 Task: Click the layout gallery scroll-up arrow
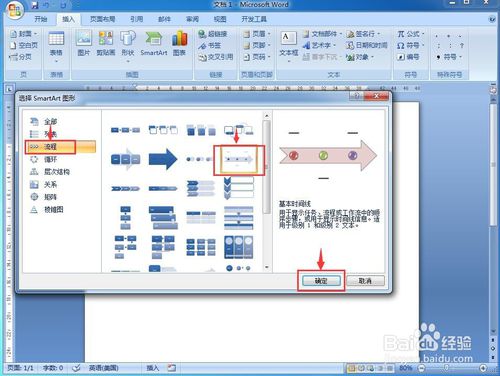click(x=266, y=116)
